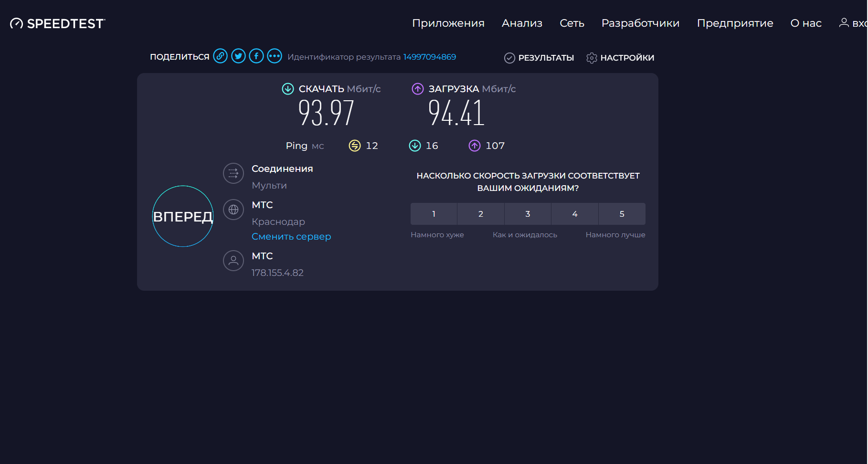Open the Приложения menu
Screen dimensions: 868x464
click(x=448, y=23)
